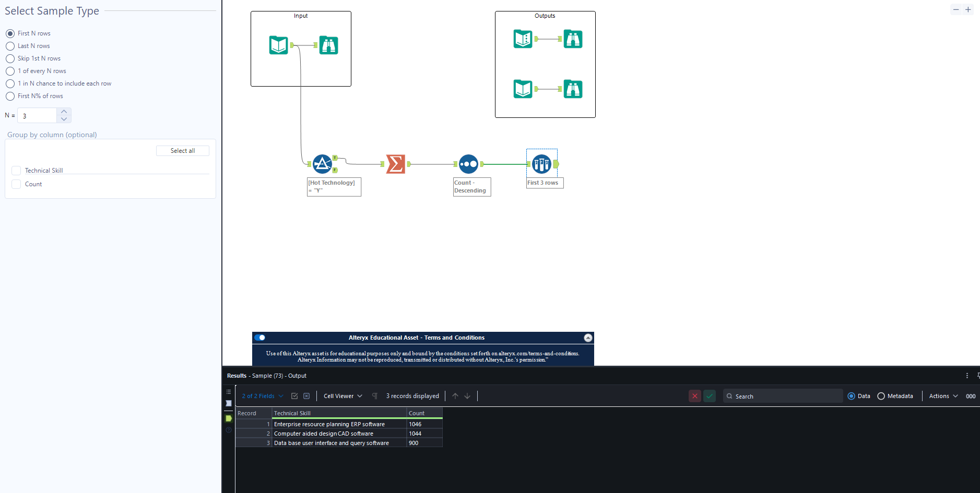
Task: Select the Filter tool on the canvas
Action: tap(322, 164)
